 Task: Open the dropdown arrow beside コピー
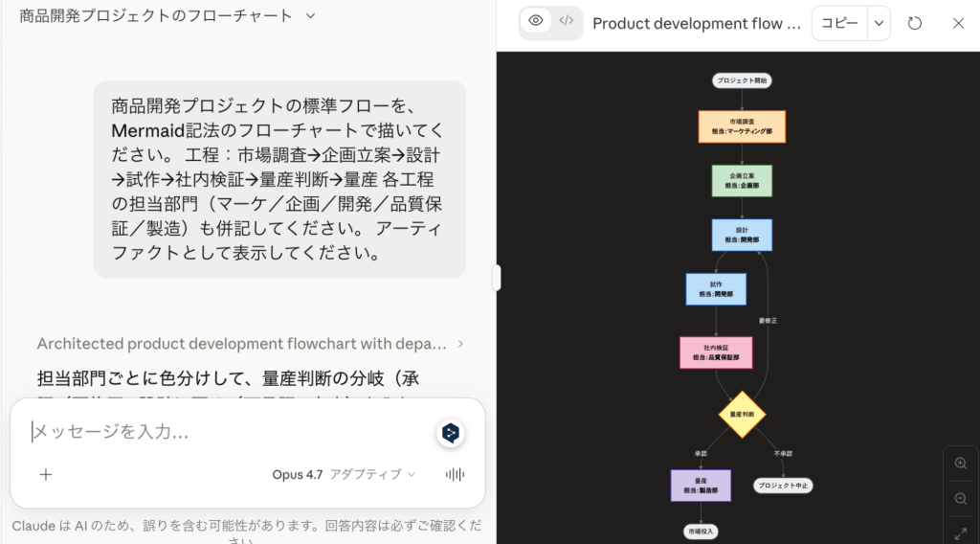(x=879, y=23)
